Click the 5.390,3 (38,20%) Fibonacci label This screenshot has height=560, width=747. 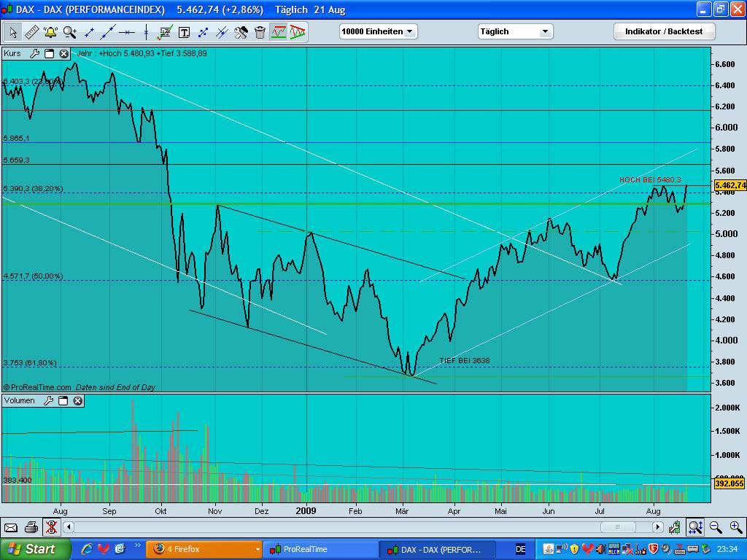pyautogui.click(x=33, y=189)
